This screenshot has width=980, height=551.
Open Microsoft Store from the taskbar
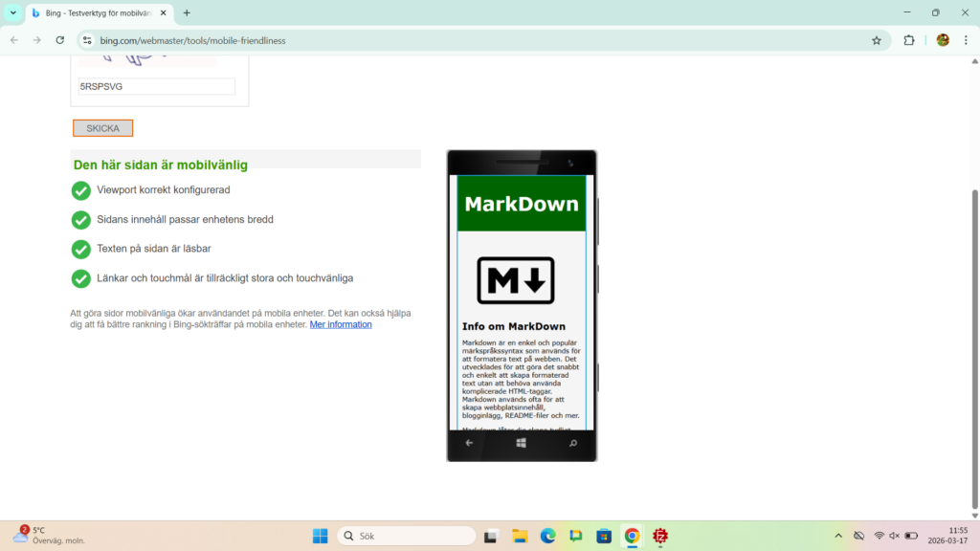[604, 536]
